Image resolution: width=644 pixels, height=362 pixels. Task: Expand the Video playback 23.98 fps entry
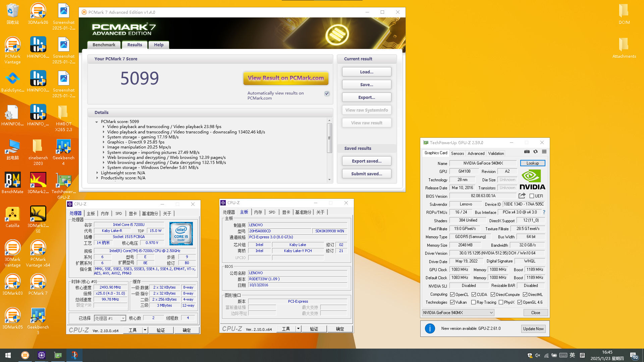[103, 127]
